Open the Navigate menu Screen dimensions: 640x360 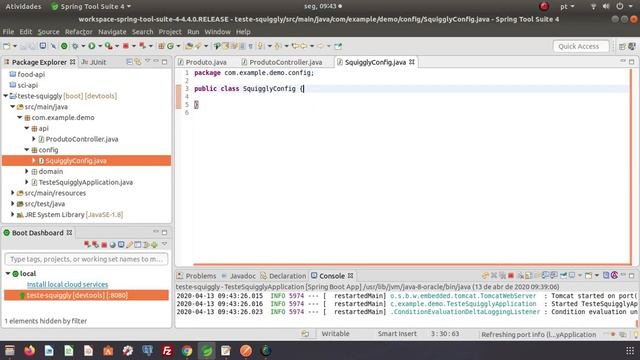(x=112, y=32)
